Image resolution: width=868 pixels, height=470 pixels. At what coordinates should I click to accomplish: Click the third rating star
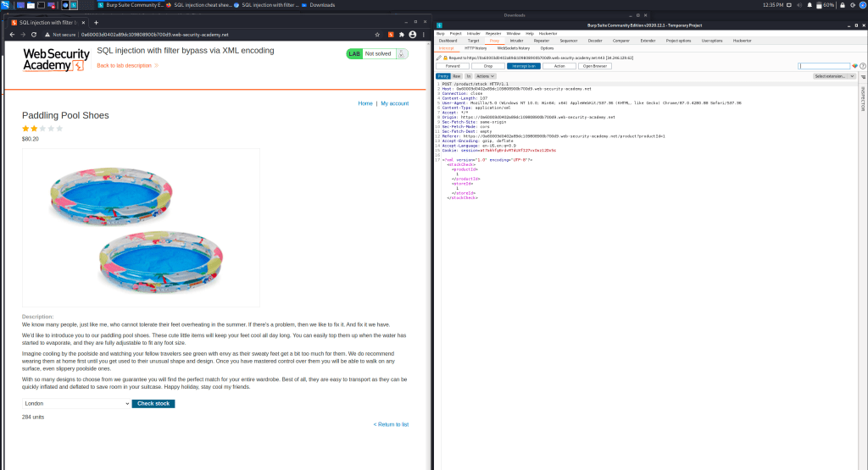(42, 129)
